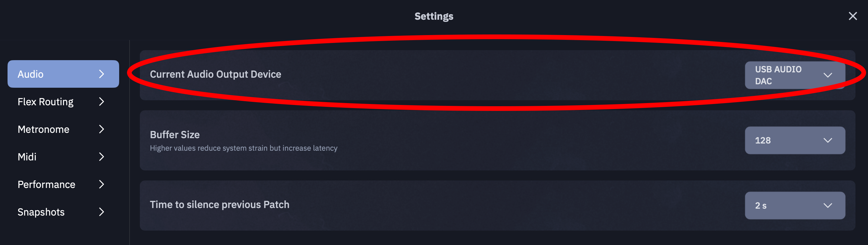The height and width of the screenshot is (245, 868).
Task: Click the chevron beside Midi
Action: coord(101,157)
